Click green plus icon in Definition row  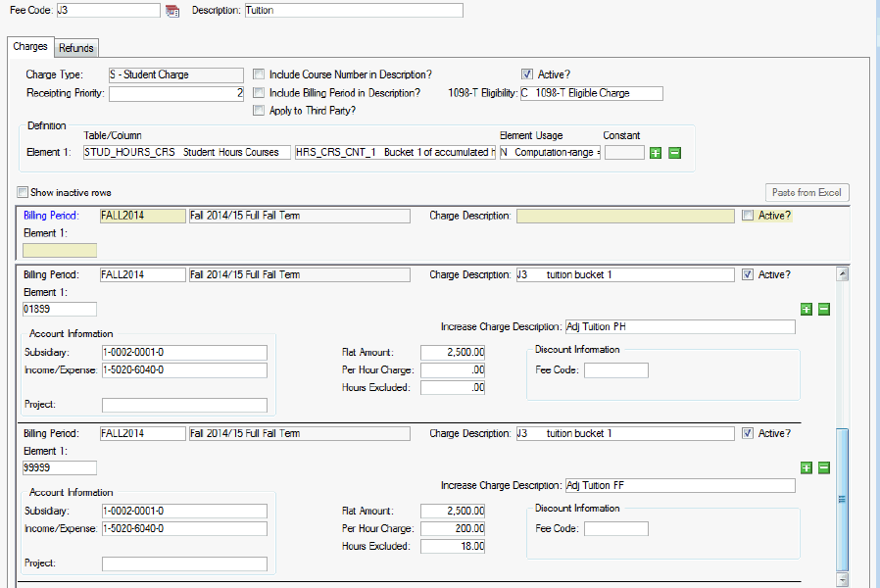[657, 153]
